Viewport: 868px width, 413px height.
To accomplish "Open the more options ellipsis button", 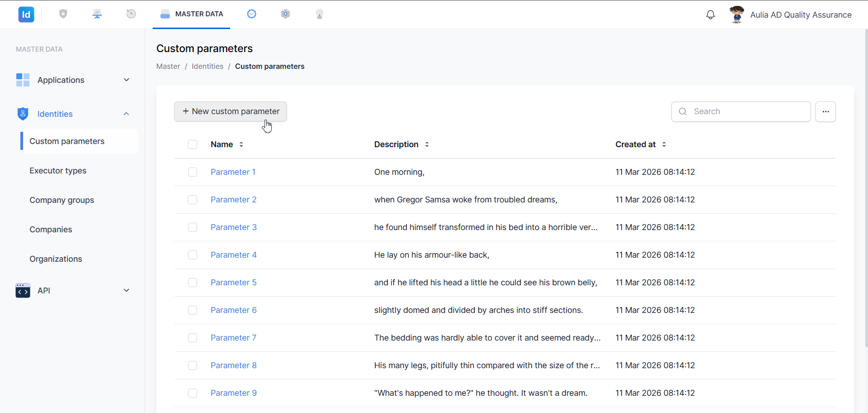I will point(826,111).
